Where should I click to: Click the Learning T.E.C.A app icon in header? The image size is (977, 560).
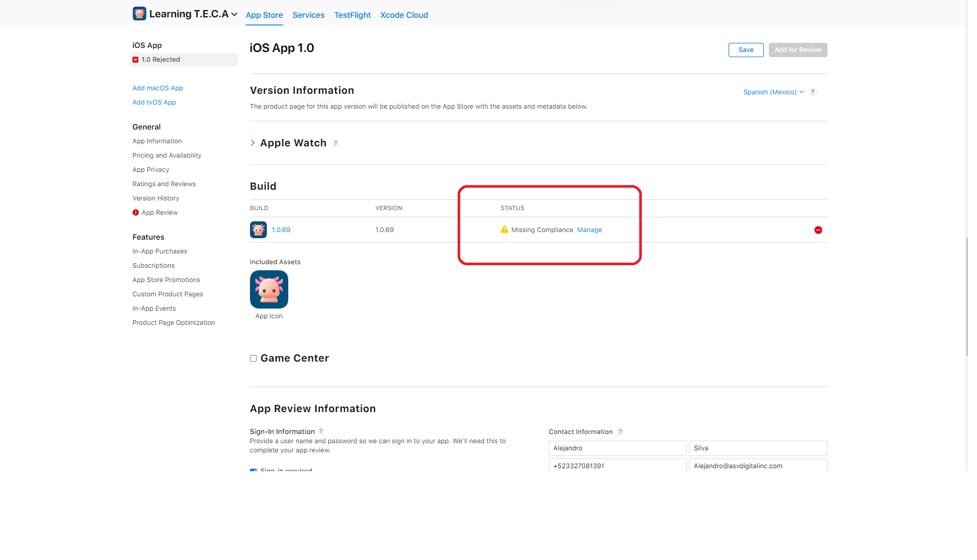point(139,14)
